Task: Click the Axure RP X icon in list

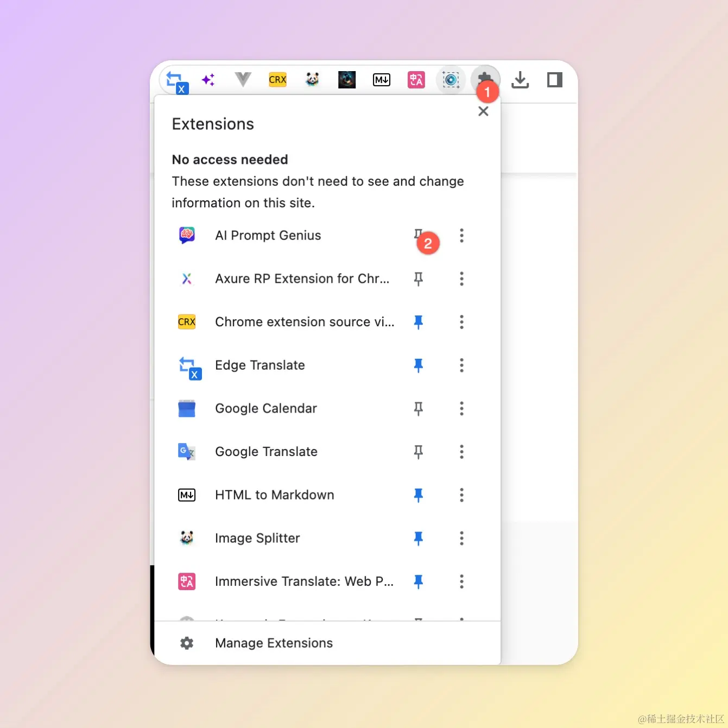Action: tap(187, 278)
